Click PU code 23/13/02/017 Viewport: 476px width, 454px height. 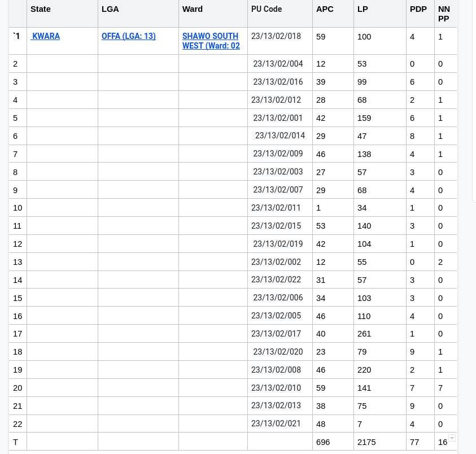click(x=276, y=333)
